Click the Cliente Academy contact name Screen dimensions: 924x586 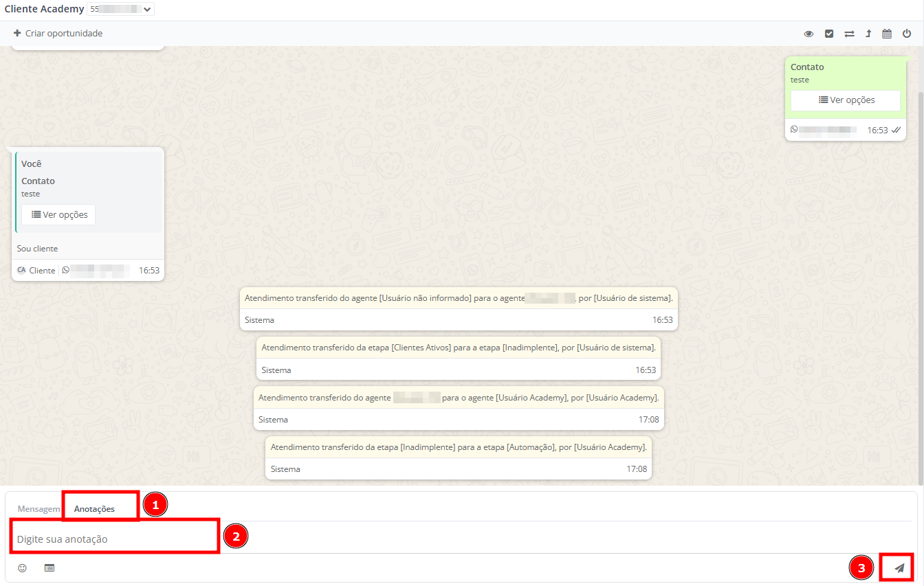pos(44,10)
